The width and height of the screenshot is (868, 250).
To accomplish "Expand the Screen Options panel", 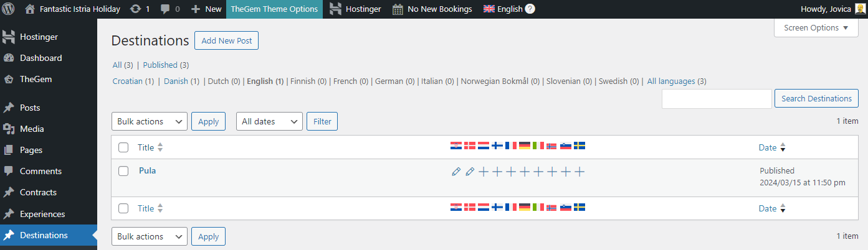I will pyautogui.click(x=816, y=27).
